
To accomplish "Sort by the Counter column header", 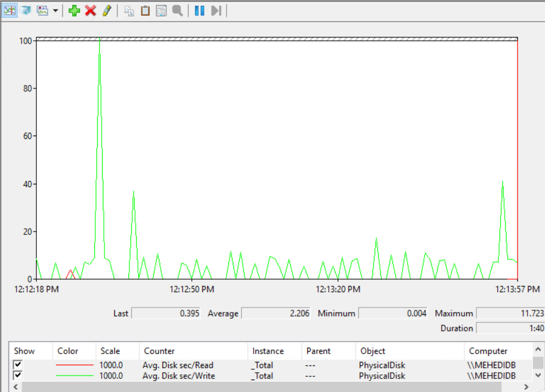I will point(159,351).
